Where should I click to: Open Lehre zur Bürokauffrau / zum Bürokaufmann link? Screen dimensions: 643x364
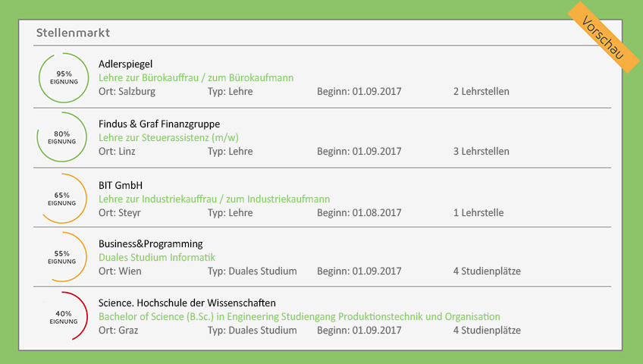(x=196, y=78)
